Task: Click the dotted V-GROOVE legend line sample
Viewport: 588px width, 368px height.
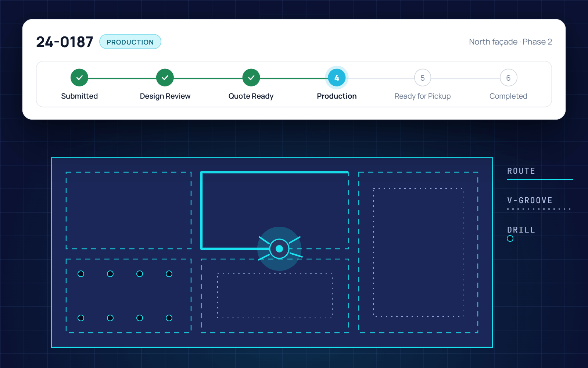Action: click(539, 209)
